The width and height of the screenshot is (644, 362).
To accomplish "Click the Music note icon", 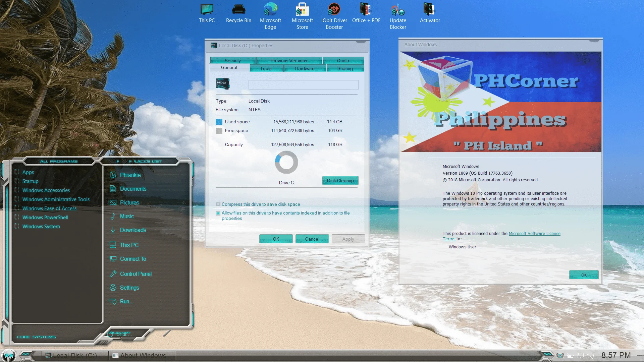I will 113,216.
